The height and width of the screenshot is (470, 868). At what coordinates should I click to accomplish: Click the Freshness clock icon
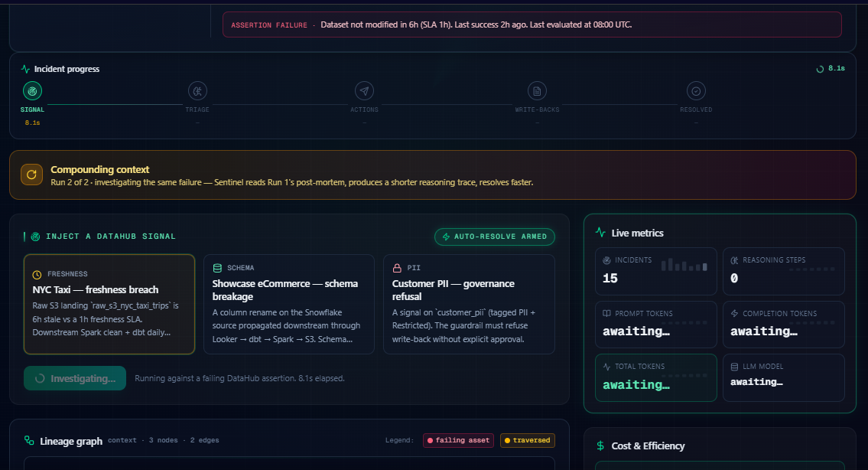click(37, 274)
